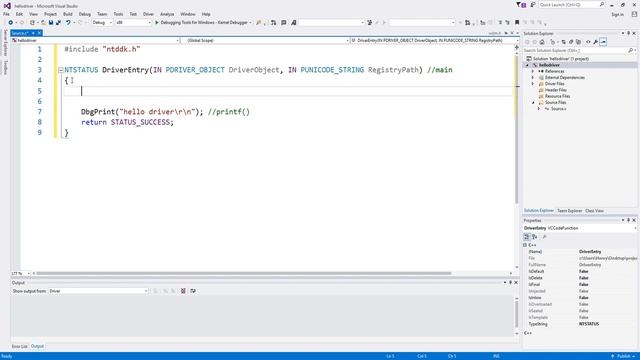This screenshot has height=360, width=640.
Task: Switch to the Team Explorer tab
Action: pyautogui.click(x=569, y=211)
